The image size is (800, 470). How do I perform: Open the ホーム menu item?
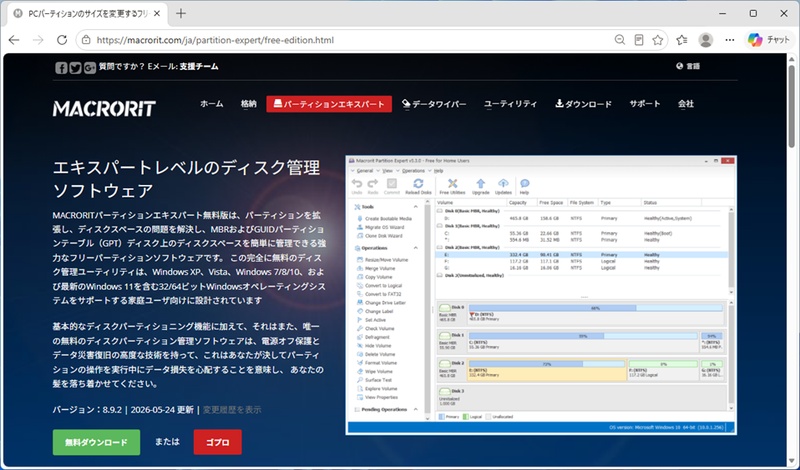211,104
